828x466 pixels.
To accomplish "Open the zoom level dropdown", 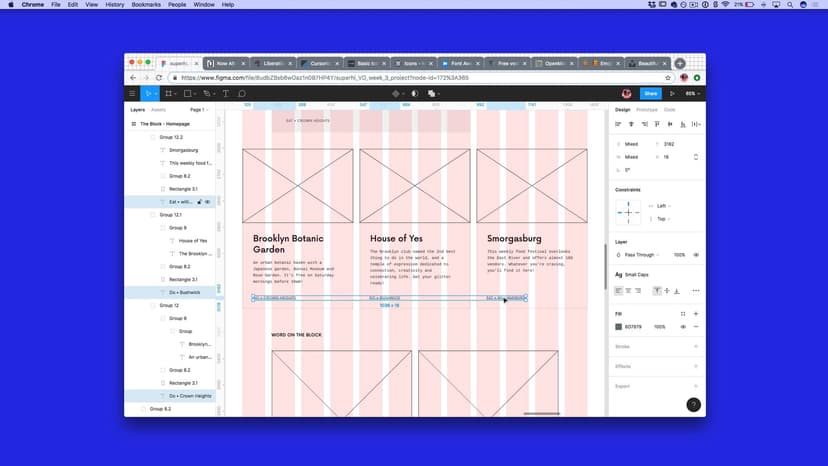I will [693, 94].
